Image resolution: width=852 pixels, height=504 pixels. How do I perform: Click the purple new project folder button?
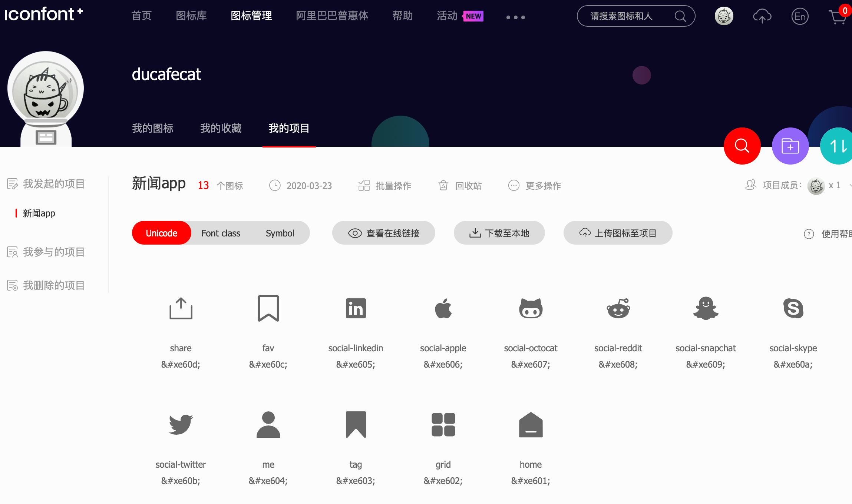[790, 146]
